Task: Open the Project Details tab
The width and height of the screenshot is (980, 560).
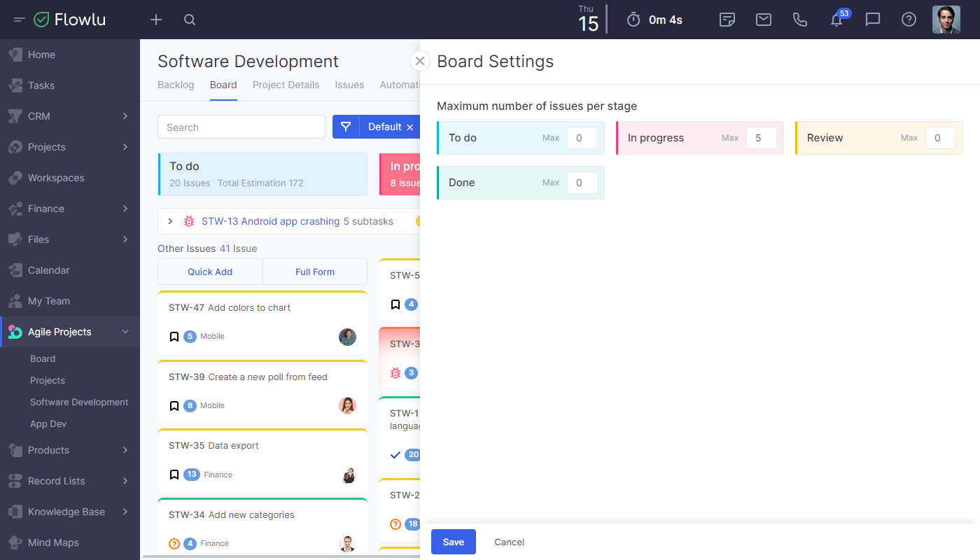Action: pyautogui.click(x=286, y=85)
